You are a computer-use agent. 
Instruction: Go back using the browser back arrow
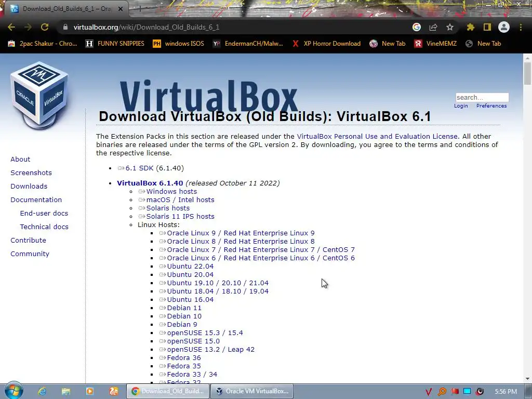pos(11,27)
